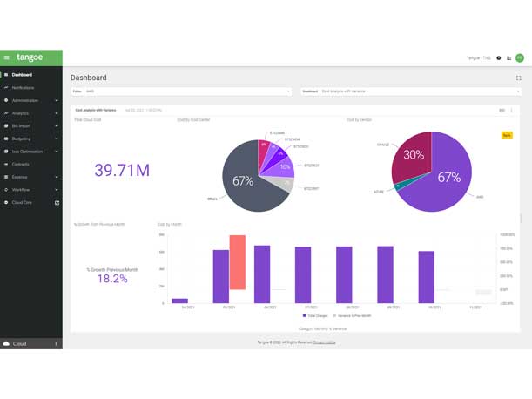
Task: Toggle Total Charges legend series
Action: coord(315,315)
